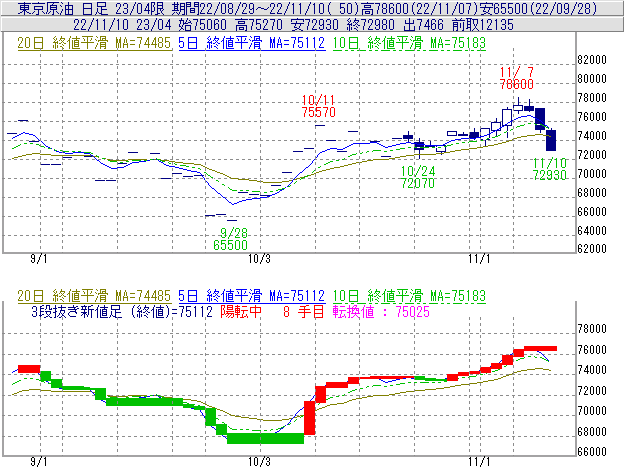Screen dimensions: 624x475
Task: Click the large red reversal bar in lower chart
Action: click(310, 418)
